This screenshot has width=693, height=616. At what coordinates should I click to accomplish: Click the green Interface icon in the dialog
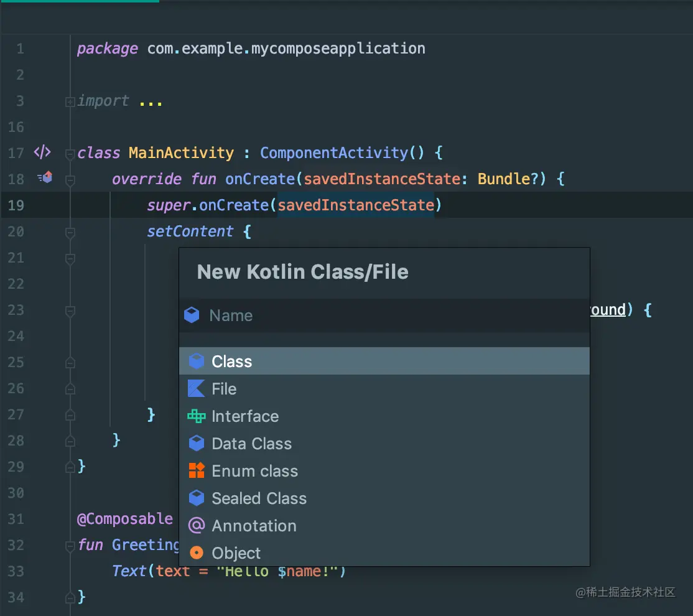pyautogui.click(x=196, y=416)
